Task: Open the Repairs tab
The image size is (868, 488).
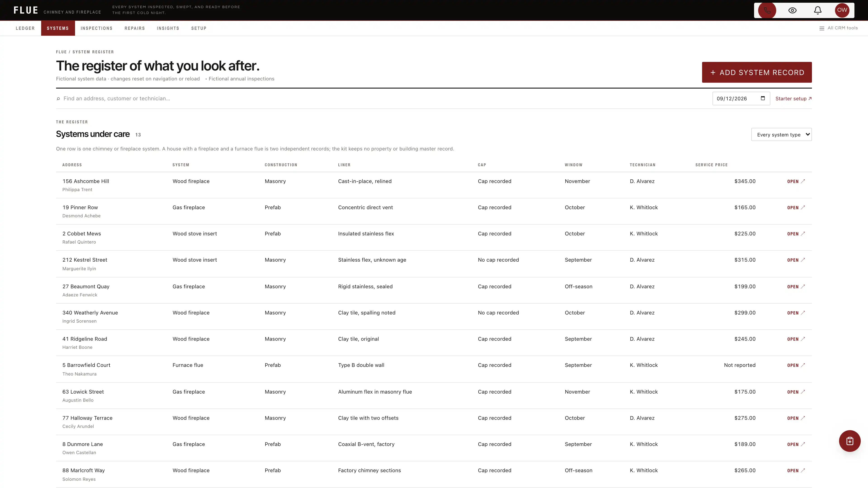Action: click(x=135, y=28)
